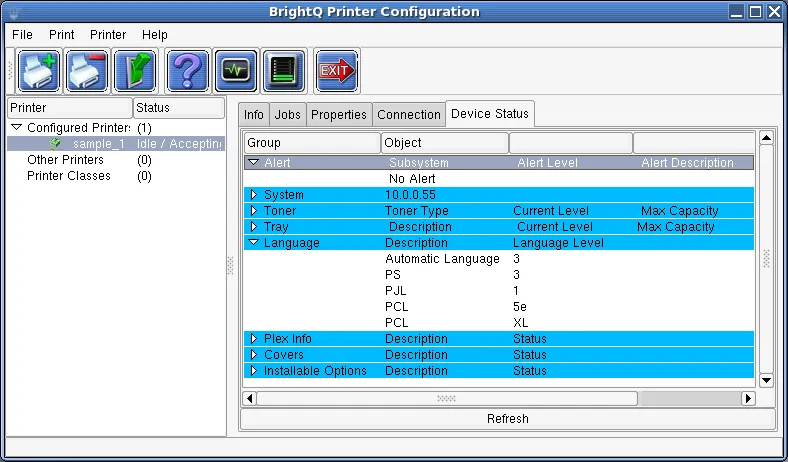This screenshot has width=788, height=462.
Task: Click the red EXIT toolbar icon
Action: pos(337,71)
